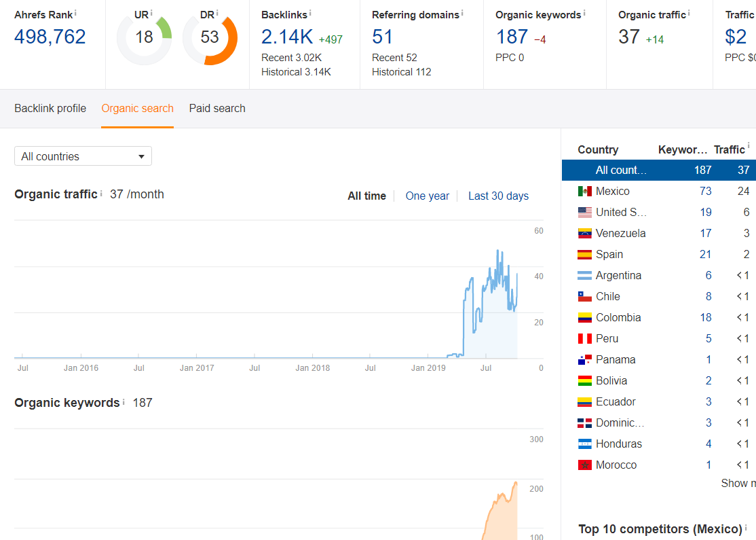Open the 2.14K backlinks count
The width and height of the screenshot is (756, 540).
click(x=287, y=37)
